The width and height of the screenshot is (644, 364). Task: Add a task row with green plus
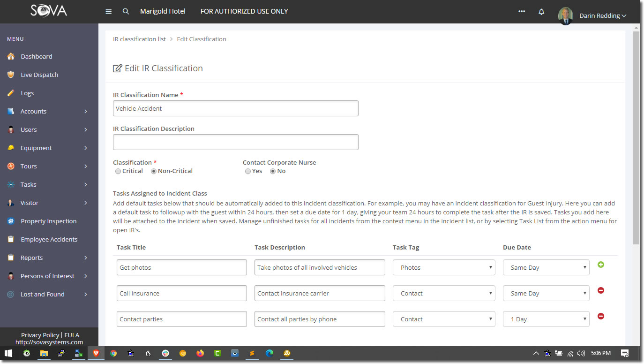[601, 265]
